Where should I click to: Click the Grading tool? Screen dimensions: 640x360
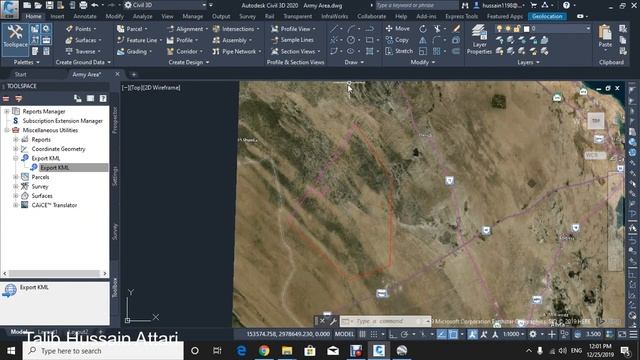tap(134, 51)
